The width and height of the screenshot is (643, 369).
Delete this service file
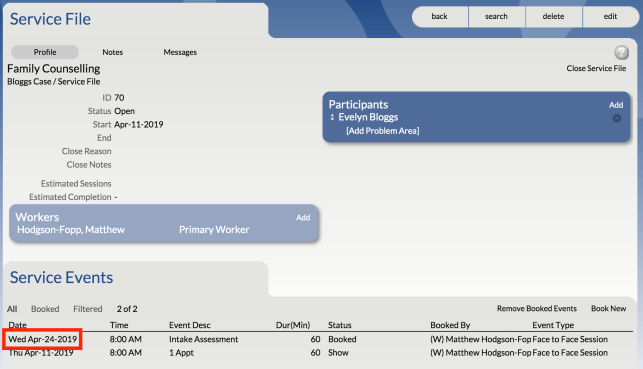(553, 16)
